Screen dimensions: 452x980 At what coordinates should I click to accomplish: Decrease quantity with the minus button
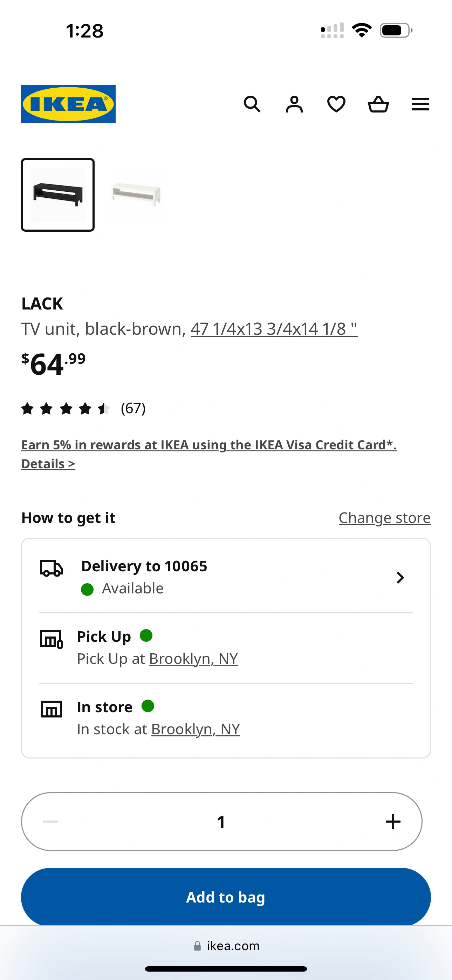point(50,821)
